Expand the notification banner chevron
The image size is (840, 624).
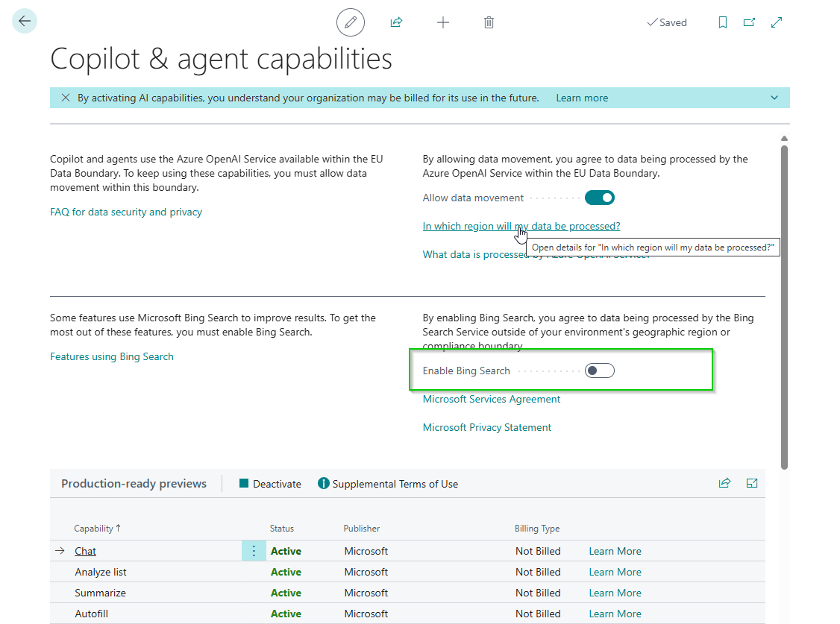(x=774, y=98)
